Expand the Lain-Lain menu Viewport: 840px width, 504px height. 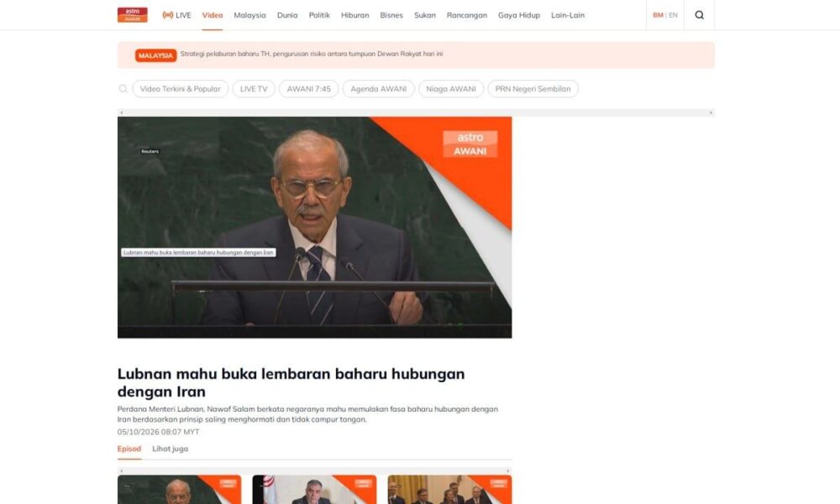(x=568, y=15)
